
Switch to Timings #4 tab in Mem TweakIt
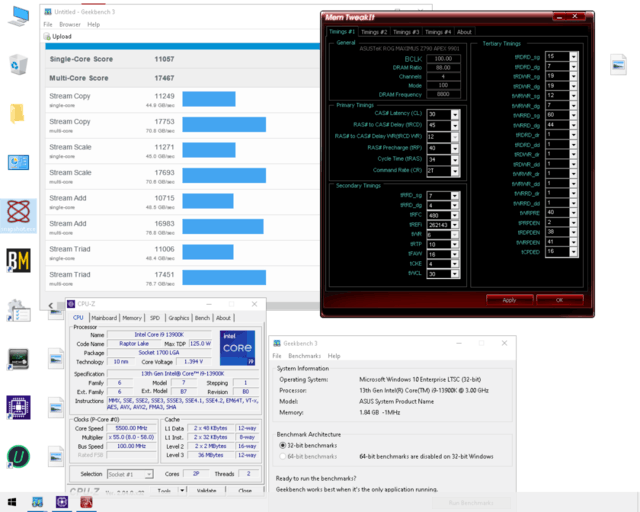pyautogui.click(x=438, y=32)
